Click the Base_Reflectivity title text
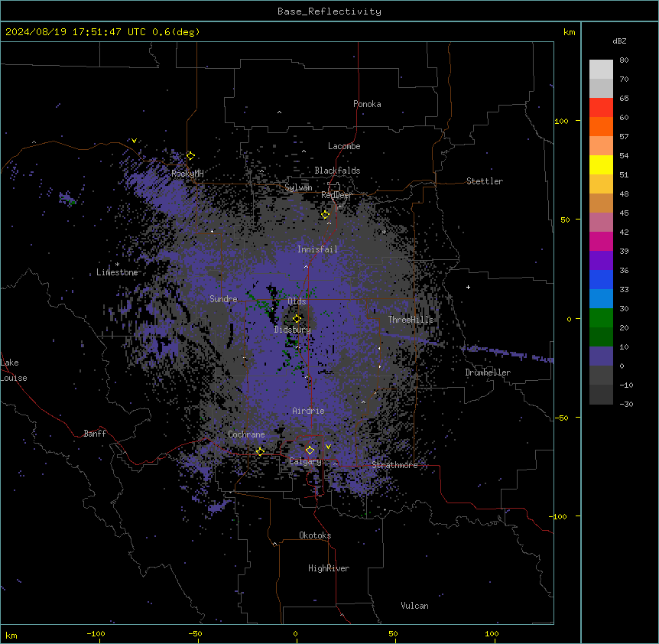Image resolution: width=659 pixels, height=644 pixels. point(329,11)
